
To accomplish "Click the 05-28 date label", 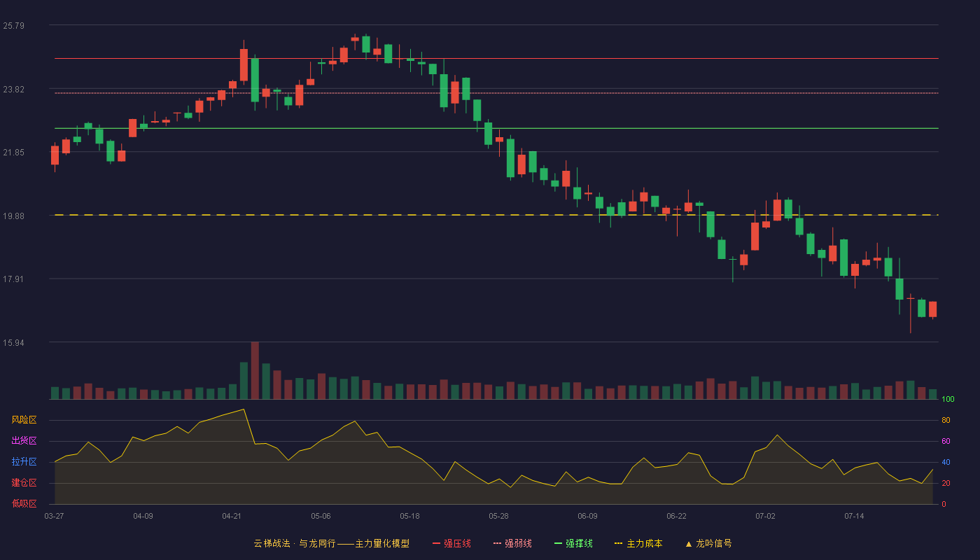I will click(498, 516).
